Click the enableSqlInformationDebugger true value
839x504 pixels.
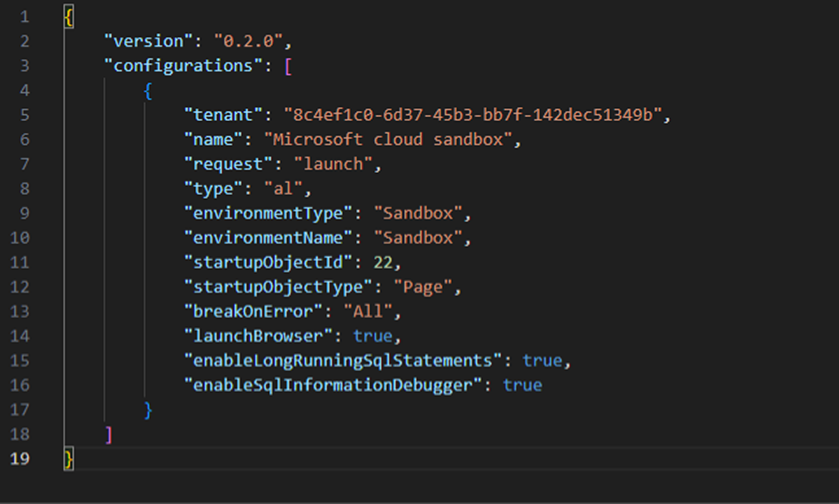(522, 385)
